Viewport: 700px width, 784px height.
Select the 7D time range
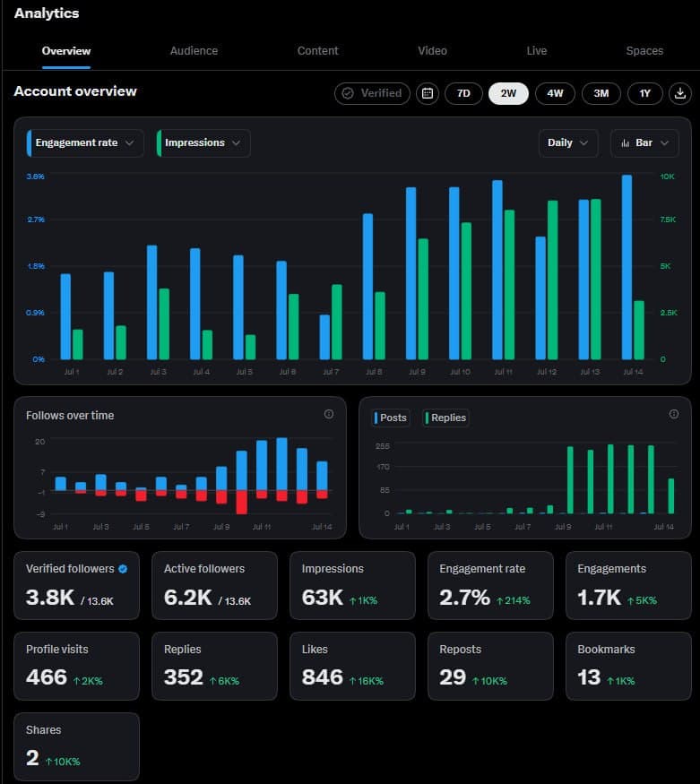point(463,93)
